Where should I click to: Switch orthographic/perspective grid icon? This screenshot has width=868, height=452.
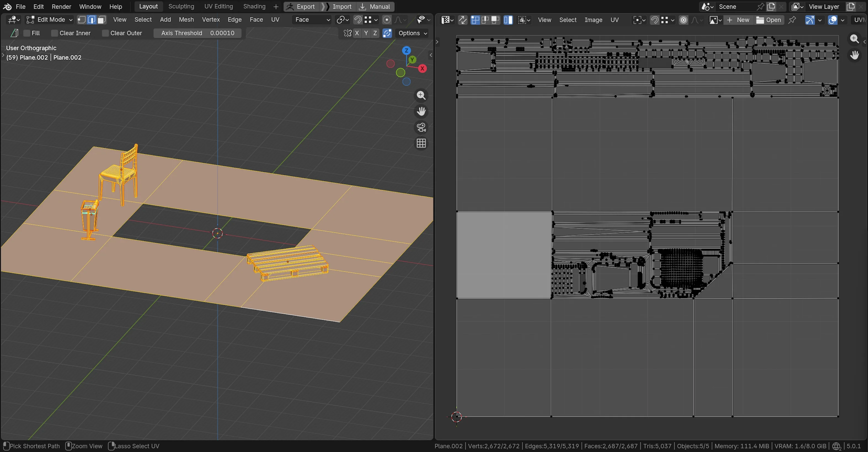421,144
